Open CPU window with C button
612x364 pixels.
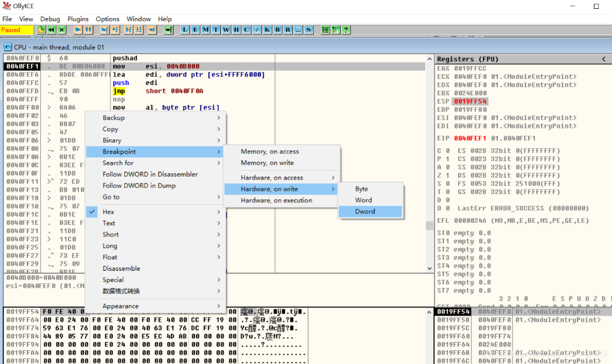(247, 30)
